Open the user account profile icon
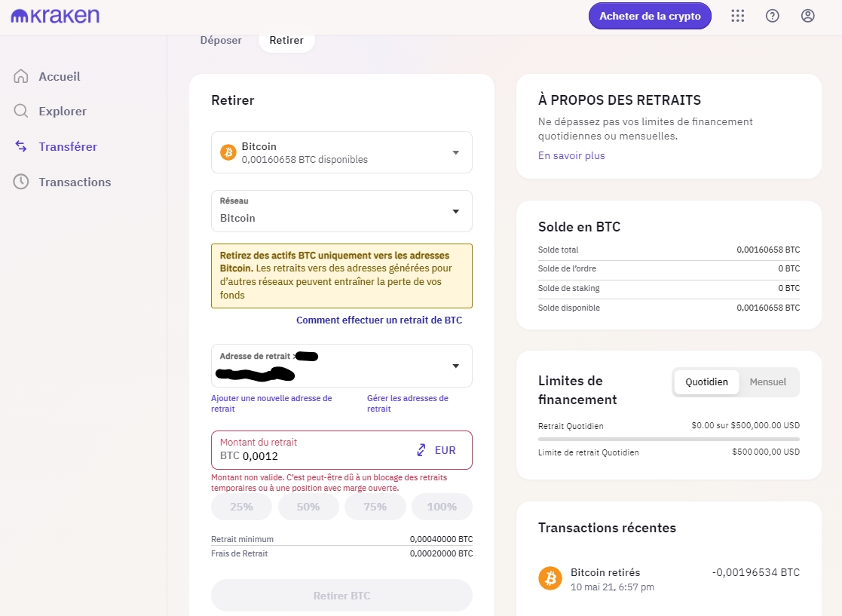Screen dimensions: 842x616 807,16
